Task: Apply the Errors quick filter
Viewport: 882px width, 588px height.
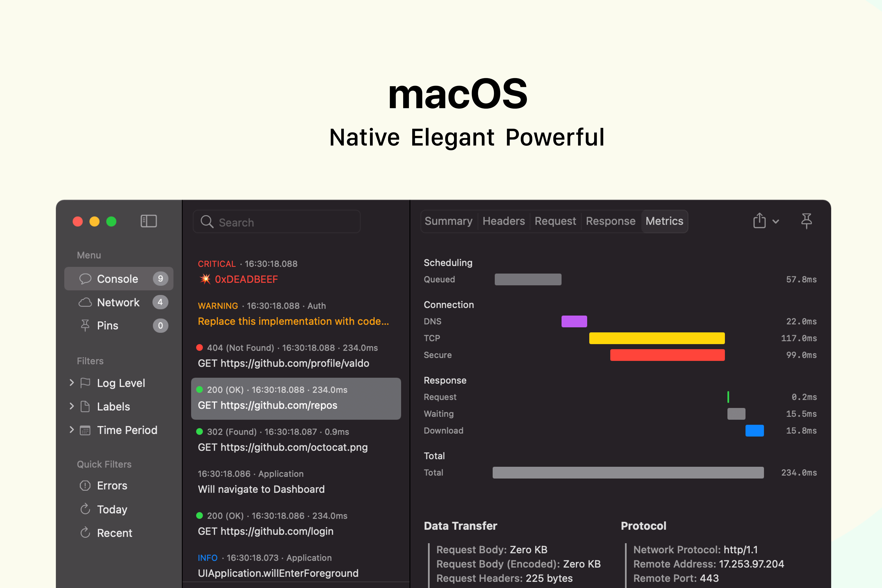Action: click(112, 486)
